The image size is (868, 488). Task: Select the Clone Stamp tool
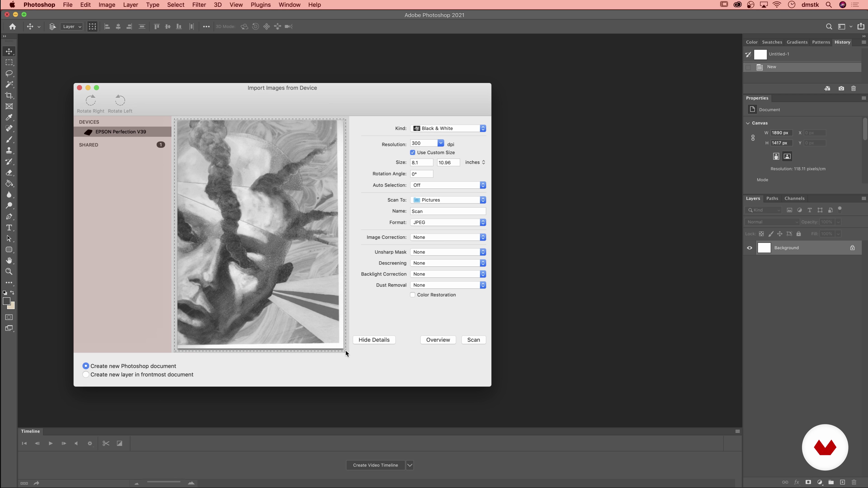click(x=9, y=150)
